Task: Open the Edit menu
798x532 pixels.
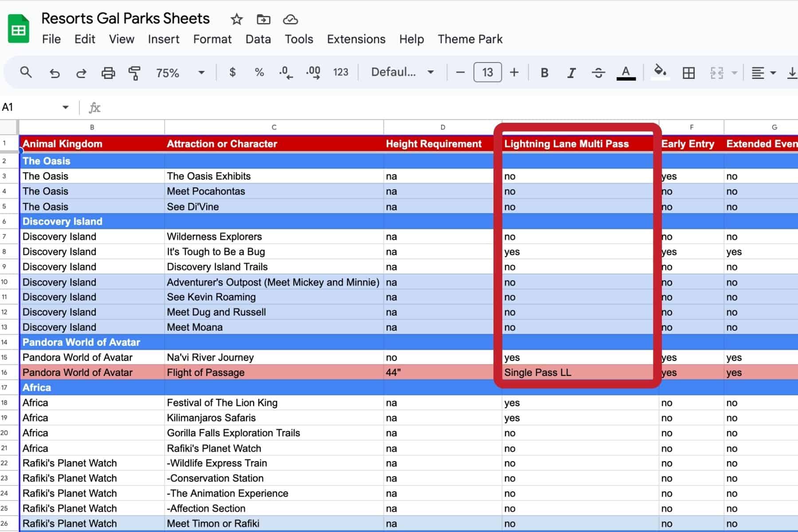Action: coord(85,39)
